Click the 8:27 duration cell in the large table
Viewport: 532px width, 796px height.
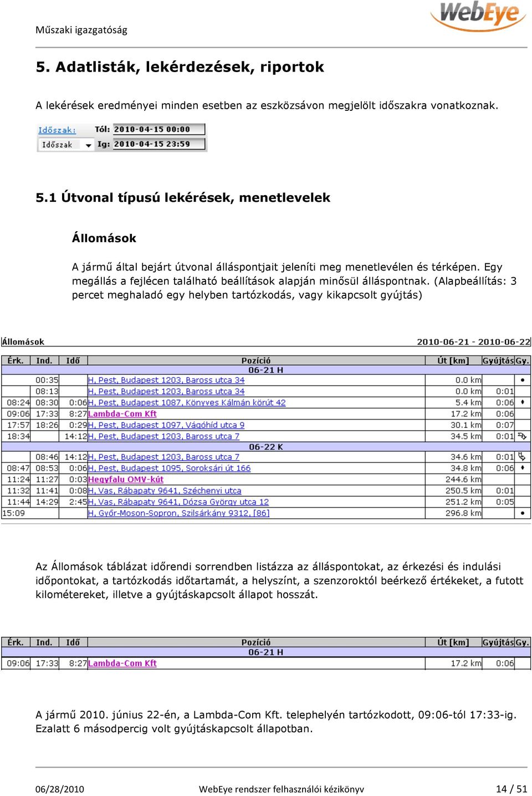pyautogui.click(x=73, y=414)
